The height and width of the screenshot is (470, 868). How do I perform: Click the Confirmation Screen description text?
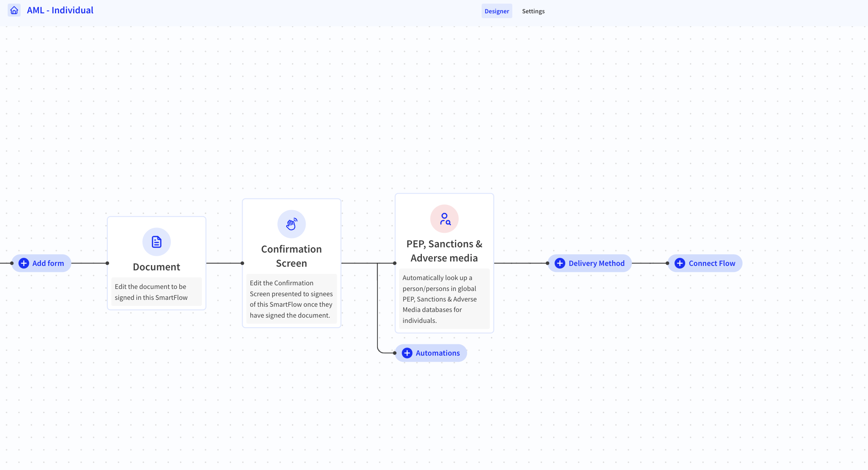point(291,299)
